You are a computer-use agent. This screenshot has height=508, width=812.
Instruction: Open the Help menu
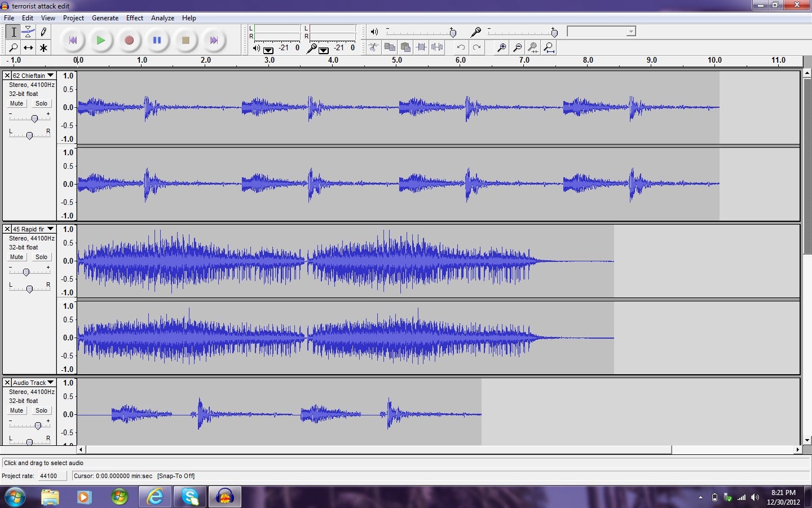point(189,18)
